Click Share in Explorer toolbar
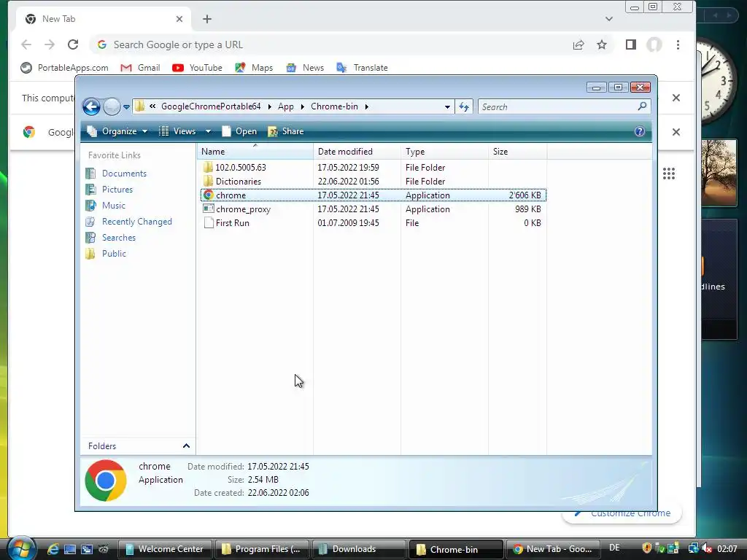747x560 pixels. pos(286,131)
